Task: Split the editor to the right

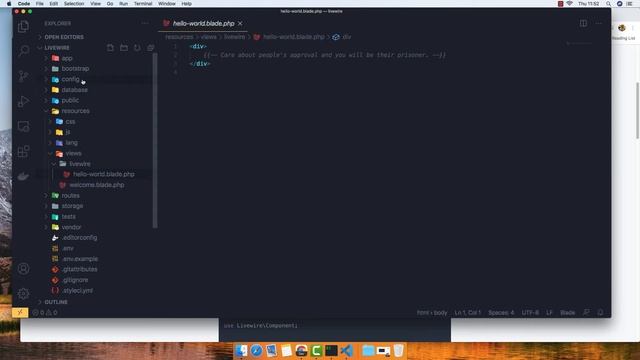Action: (583, 23)
